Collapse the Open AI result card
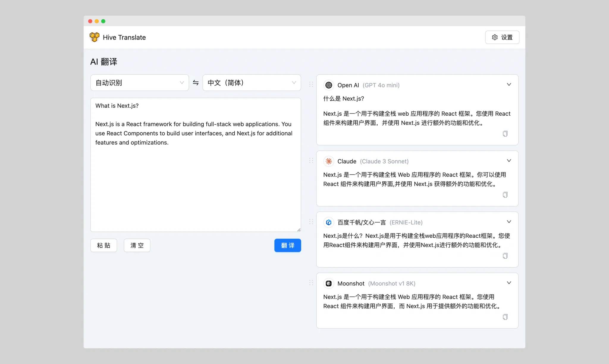 [509, 84]
